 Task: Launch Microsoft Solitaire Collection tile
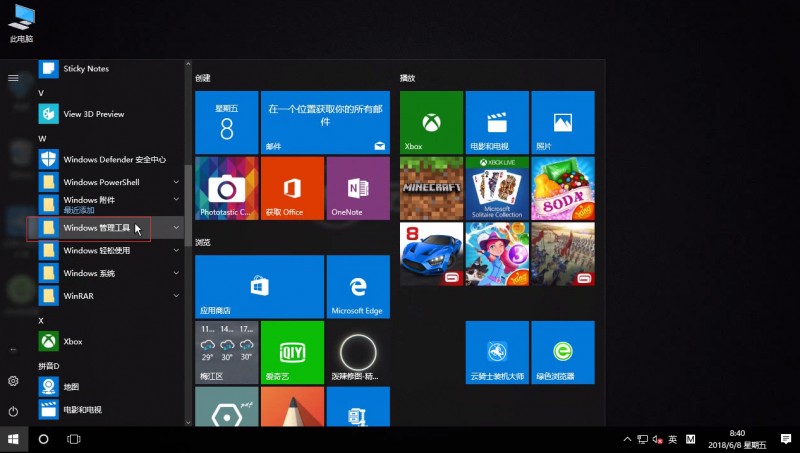point(497,188)
